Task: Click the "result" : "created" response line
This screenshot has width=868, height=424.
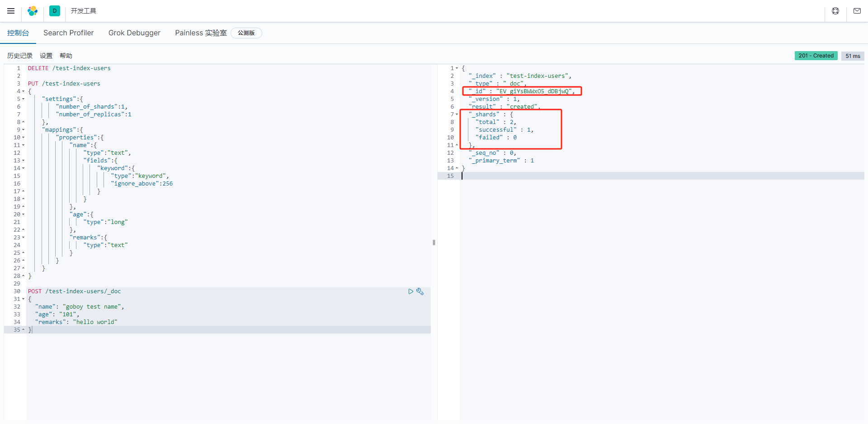Action: (x=505, y=107)
